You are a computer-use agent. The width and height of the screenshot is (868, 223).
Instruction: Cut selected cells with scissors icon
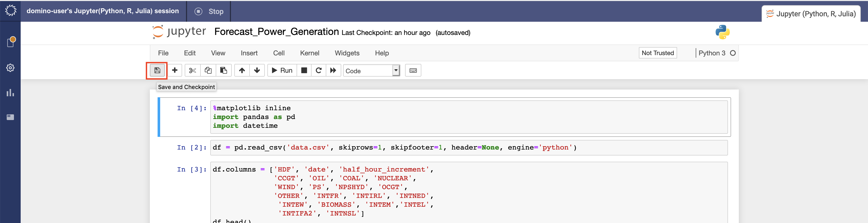click(192, 71)
